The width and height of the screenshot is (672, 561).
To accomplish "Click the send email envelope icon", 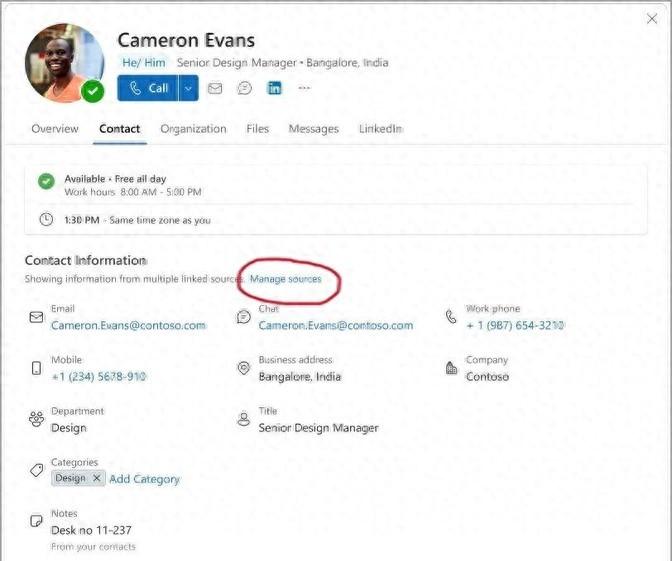I will point(215,88).
